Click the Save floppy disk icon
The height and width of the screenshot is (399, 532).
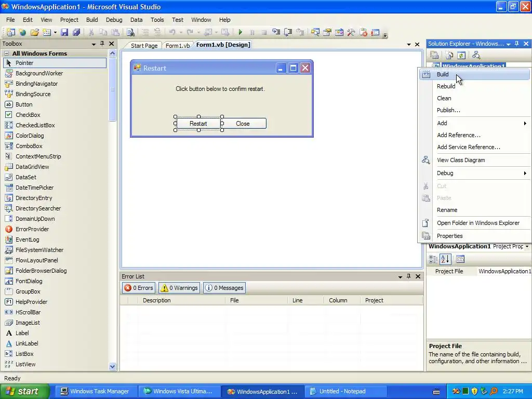(x=64, y=32)
